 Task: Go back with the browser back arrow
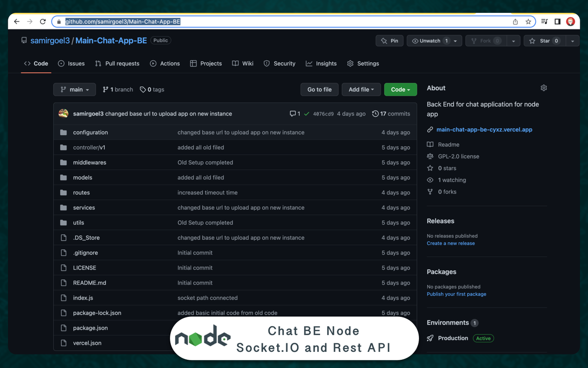pyautogui.click(x=17, y=22)
